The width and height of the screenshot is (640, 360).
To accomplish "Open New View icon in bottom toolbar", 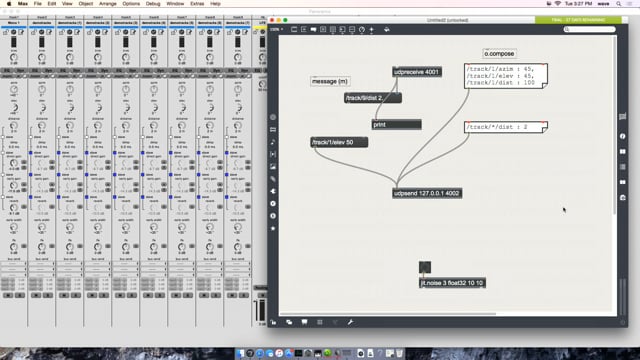I will pos(289,322).
